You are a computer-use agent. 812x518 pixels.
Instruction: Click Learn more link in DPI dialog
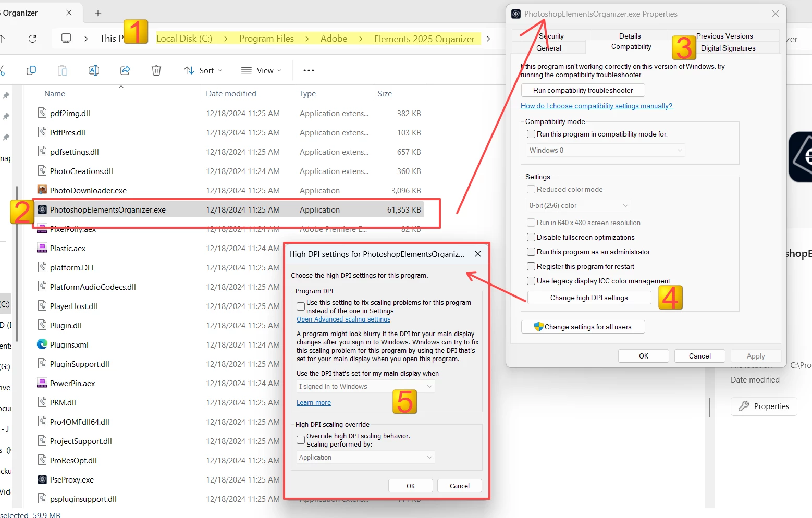(314, 402)
